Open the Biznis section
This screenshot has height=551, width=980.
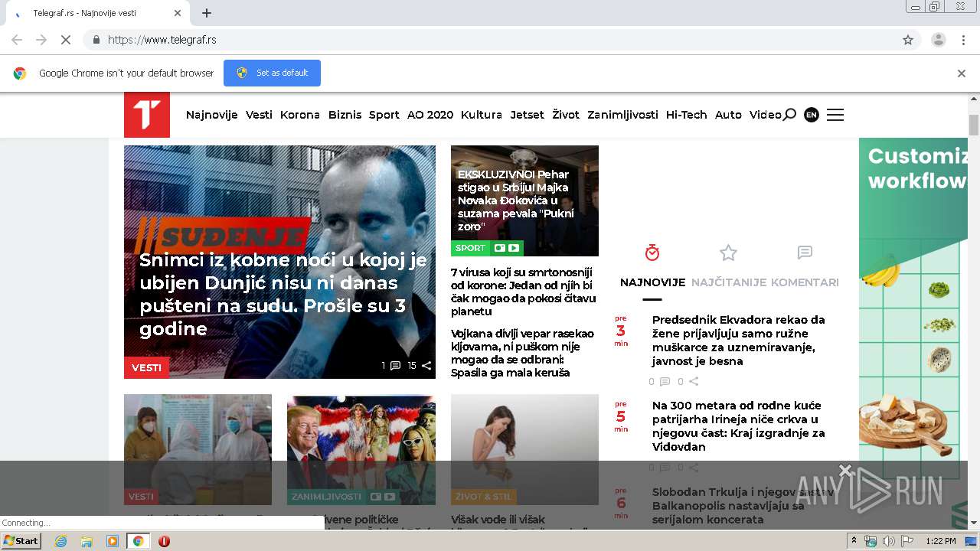pyautogui.click(x=345, y=115)
